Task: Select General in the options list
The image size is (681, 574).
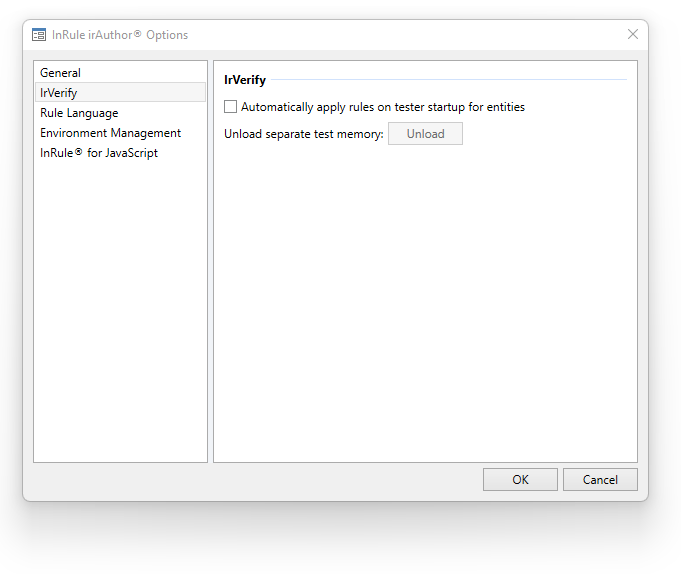Action: click(x=60, y=73)
